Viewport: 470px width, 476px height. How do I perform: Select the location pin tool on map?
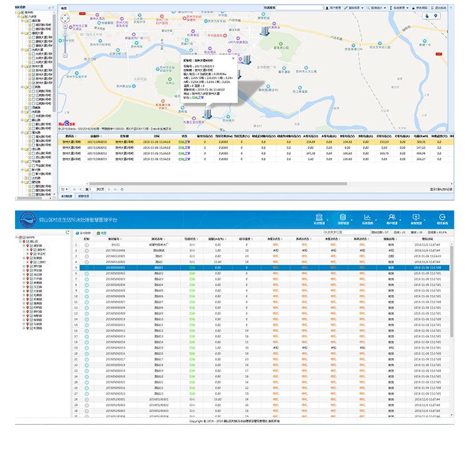coord(436,16)
